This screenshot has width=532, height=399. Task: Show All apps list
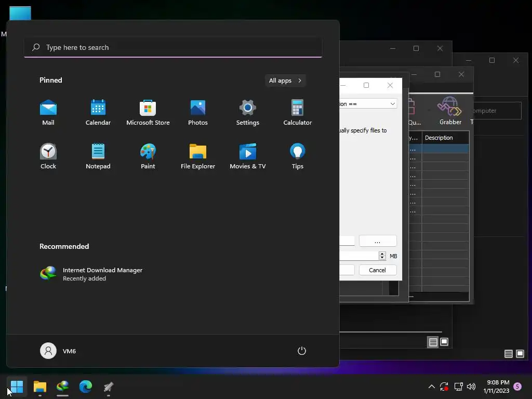tap(285, 81)
